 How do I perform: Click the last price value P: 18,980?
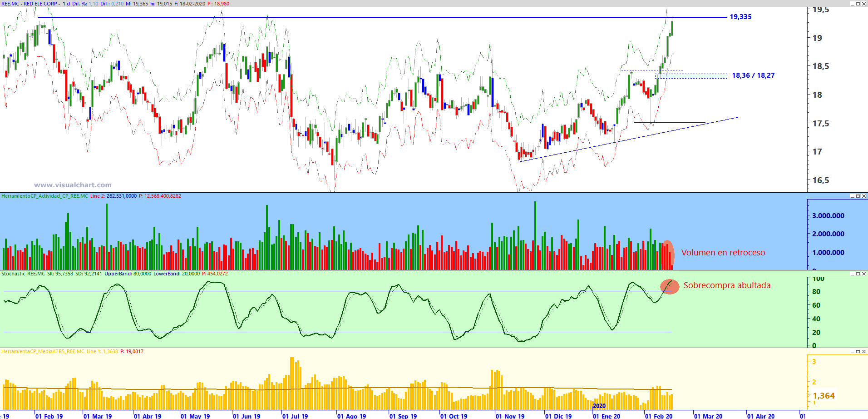tap(218, 4)
